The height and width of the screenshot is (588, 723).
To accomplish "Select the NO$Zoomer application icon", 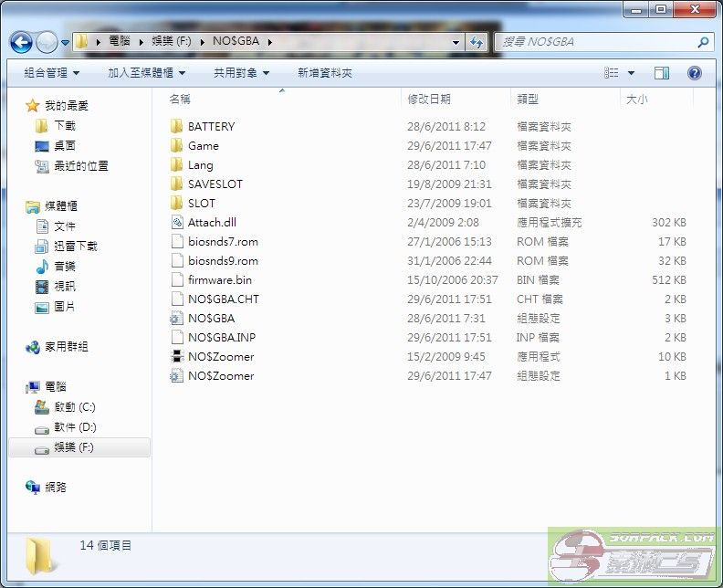I will 177,356.
